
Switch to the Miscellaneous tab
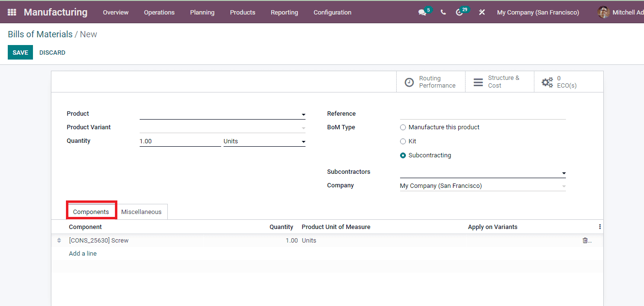click(141, 212)
